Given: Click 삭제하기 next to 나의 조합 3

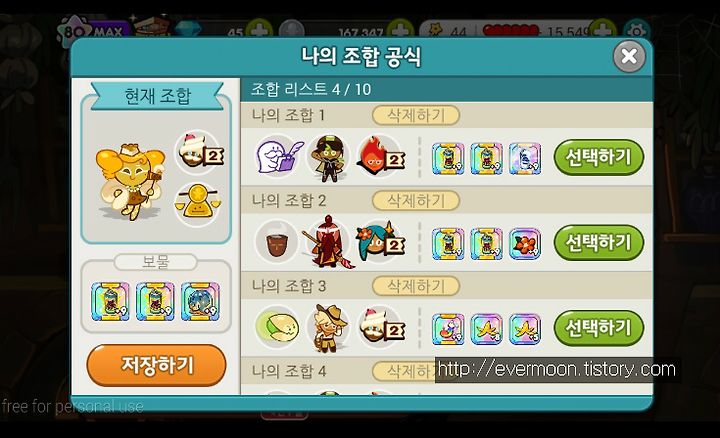Looking at the screenshot, I should tap(416, 286).
